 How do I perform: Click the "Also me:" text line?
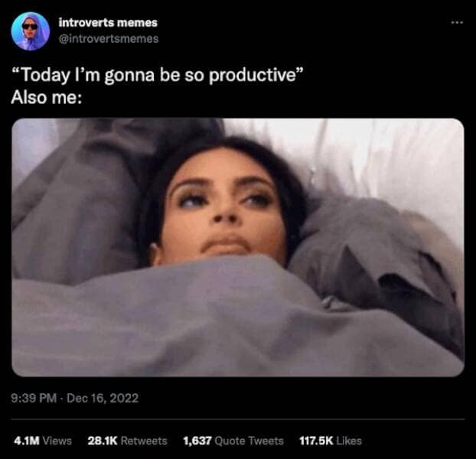click(x=47, y=97)
